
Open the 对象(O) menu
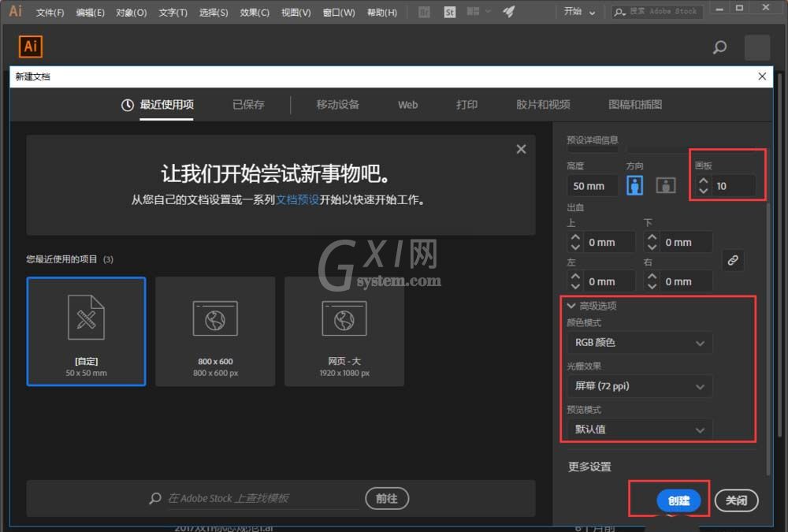point(131,13)
